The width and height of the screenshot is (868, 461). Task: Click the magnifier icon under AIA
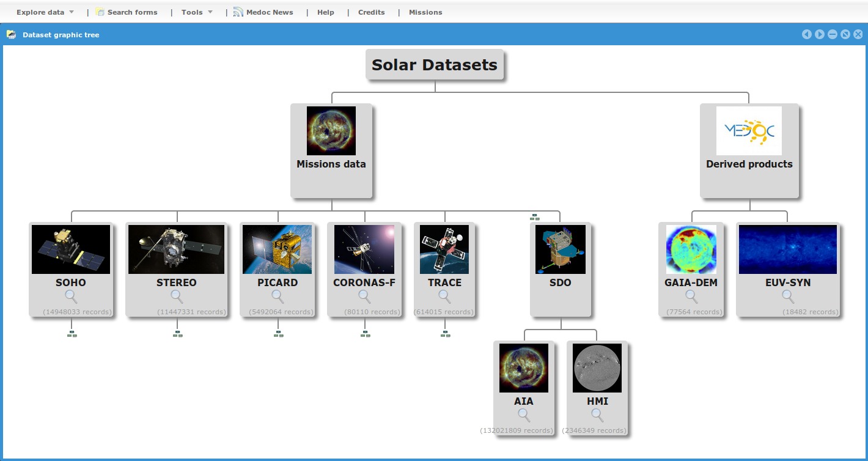click(524, 415)
